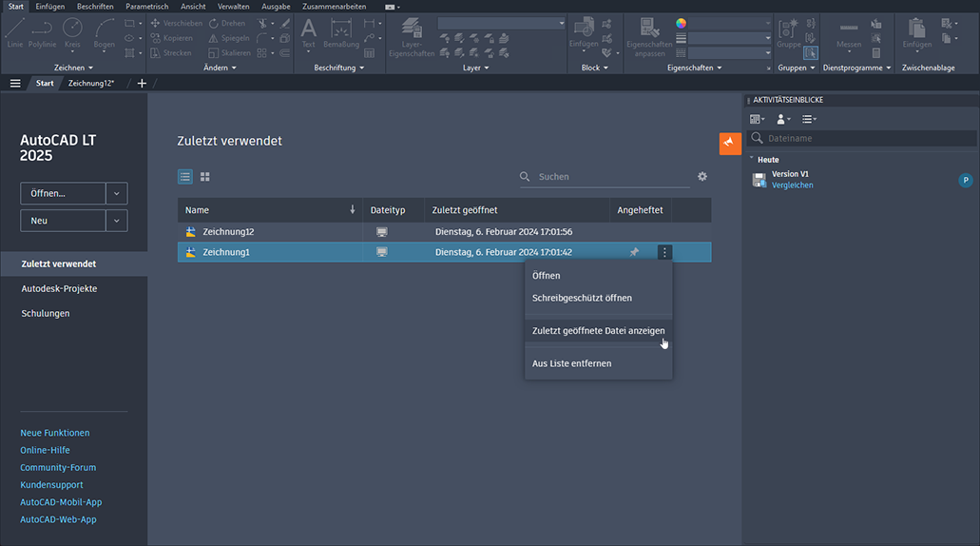Click the three-dot menu for Zeichnung1

point(664,252)
